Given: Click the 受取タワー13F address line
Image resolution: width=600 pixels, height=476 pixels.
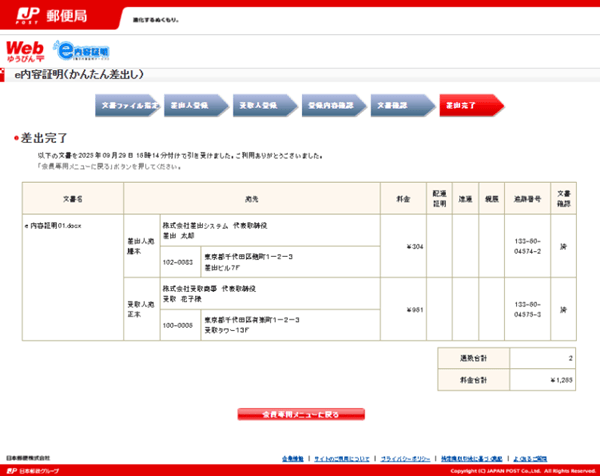Looking at the screenshot, I should pos(227,330).
